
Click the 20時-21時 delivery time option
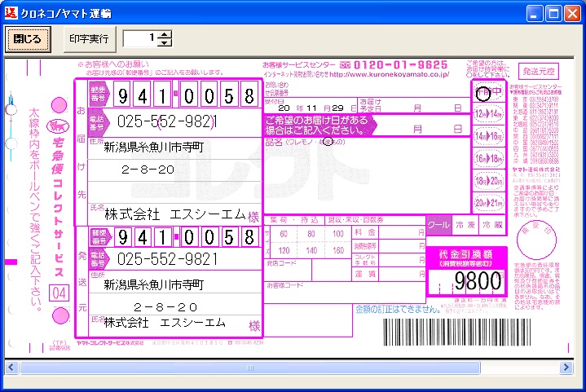click(x=489, y=203)
